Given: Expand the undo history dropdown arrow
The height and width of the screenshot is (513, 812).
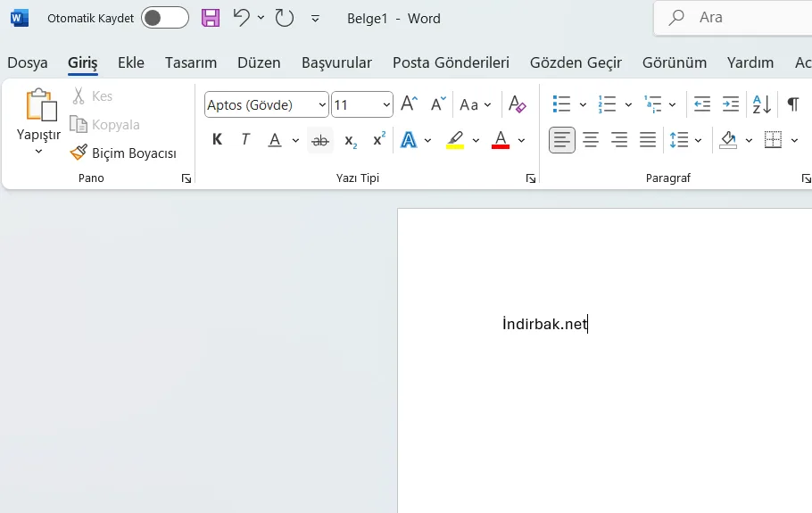Looking at the screenshot, I should point(261,18).
